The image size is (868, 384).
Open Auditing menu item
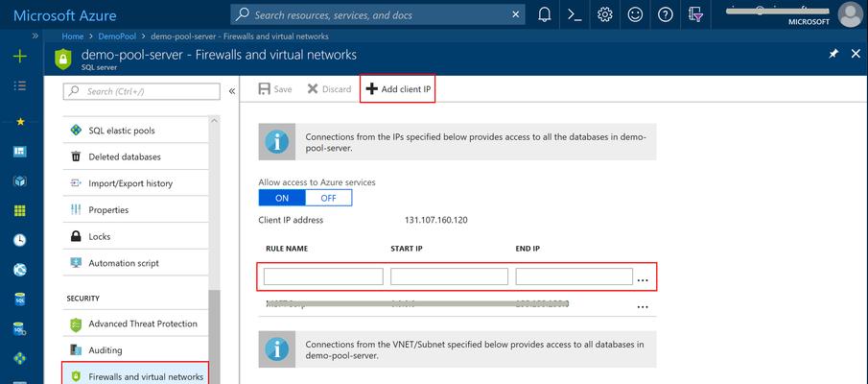(136, 350)
